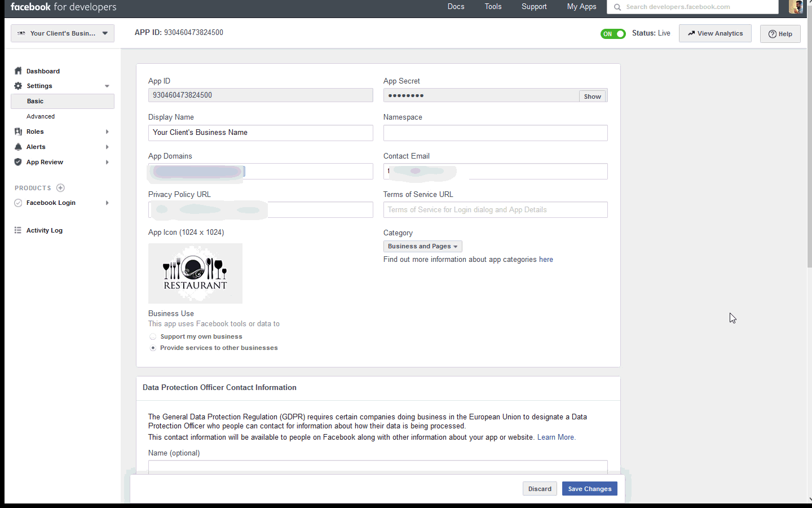Click the Dashboard house icon
The width and height of the screenshot is (812, 508).
click(x=18, y=71)
